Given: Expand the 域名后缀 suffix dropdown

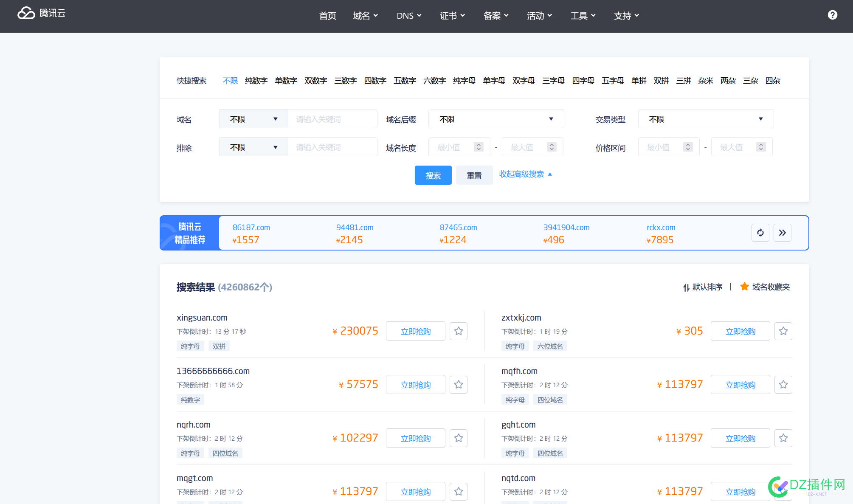Looking at the screenshot, I should pyautogui.click(x=496, y=119).
